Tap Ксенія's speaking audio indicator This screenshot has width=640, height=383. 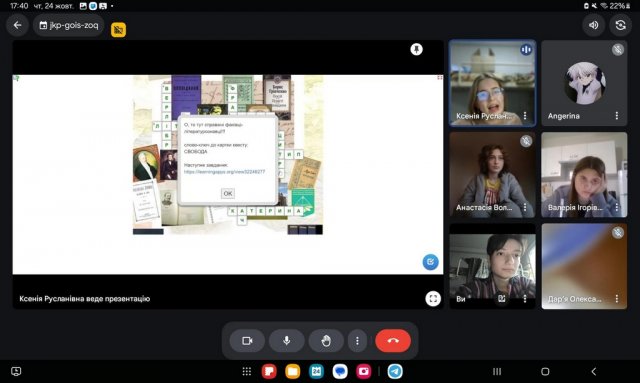point(526,50)
